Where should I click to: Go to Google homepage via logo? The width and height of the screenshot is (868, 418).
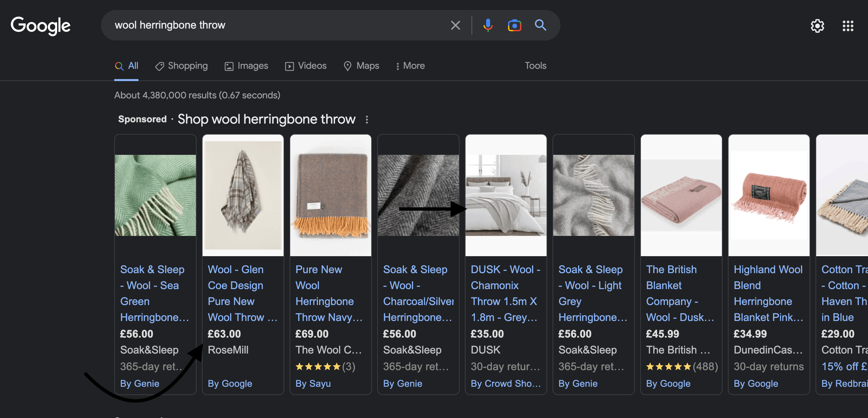tap(41, 26)
